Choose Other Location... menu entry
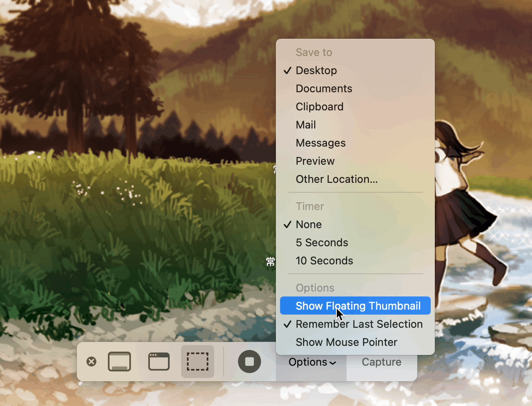The height and width of the screenshot is (406, 532). pos(355,179)
